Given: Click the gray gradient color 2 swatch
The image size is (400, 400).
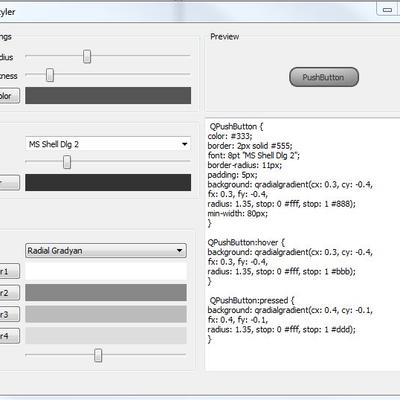Looking at the screenshot, I should coord(106,293).
